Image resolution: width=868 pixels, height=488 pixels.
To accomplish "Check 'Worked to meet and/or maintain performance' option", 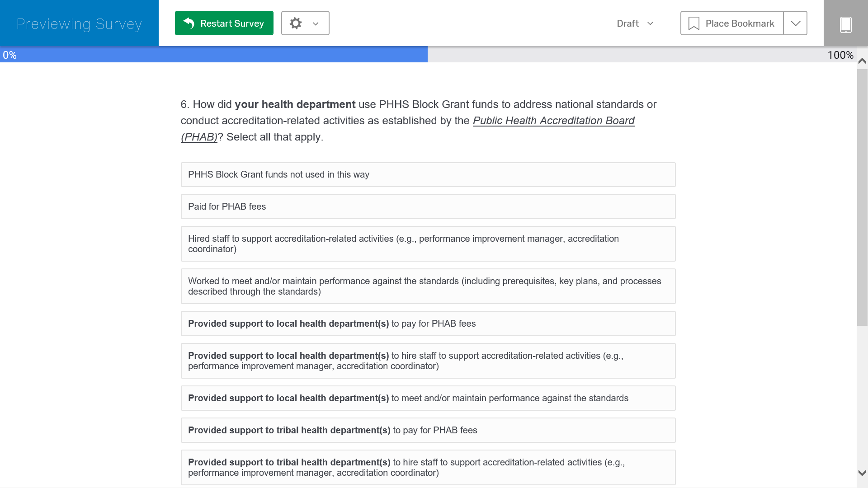I will click(x=428, y=286).
